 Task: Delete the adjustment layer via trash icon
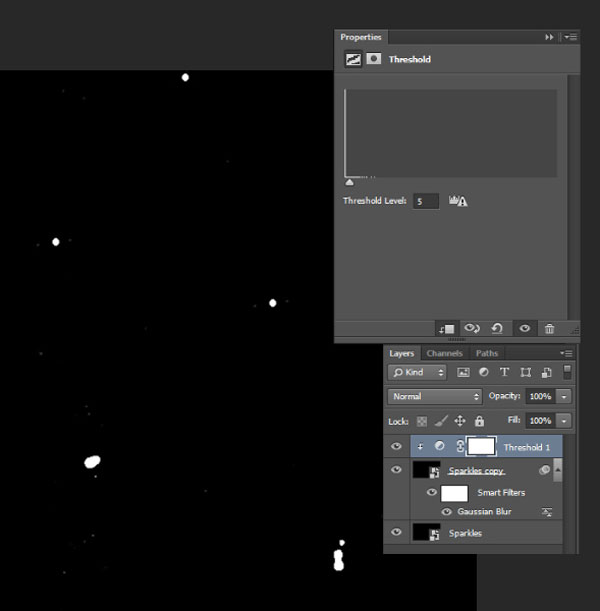tap(549, 329)
